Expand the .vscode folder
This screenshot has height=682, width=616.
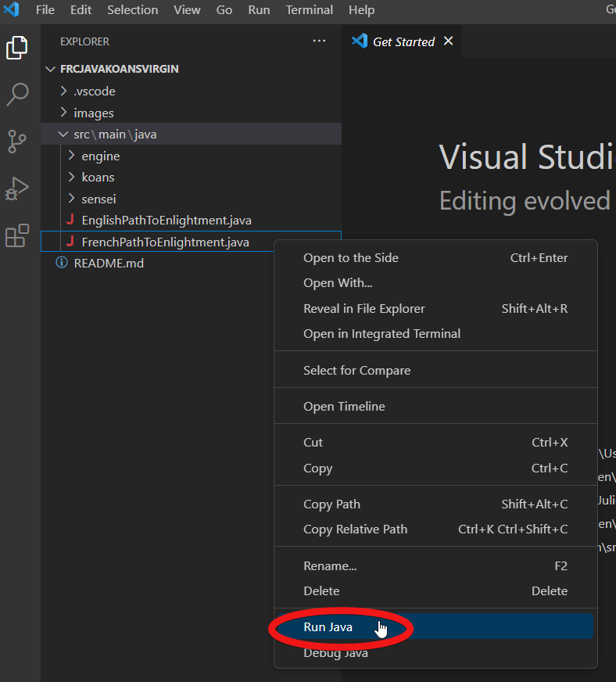click(x=63, y=91)
